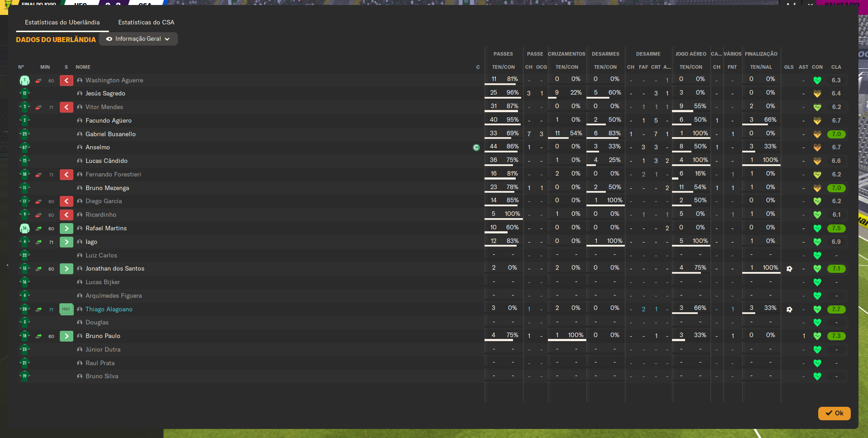
Task: Click Facundo Agüero's 95% pass completion value
Action: (513, 120)
